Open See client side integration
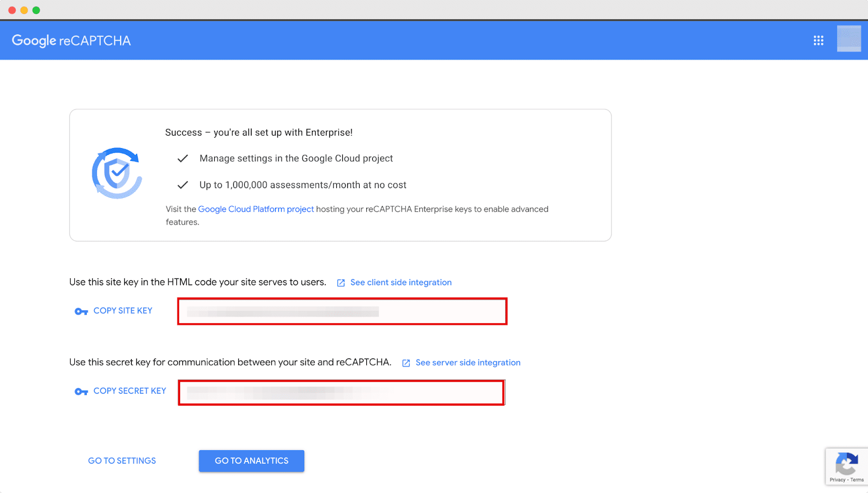Image resolution: width=868 pixels, height=493 pixels. tap(401, 282)
